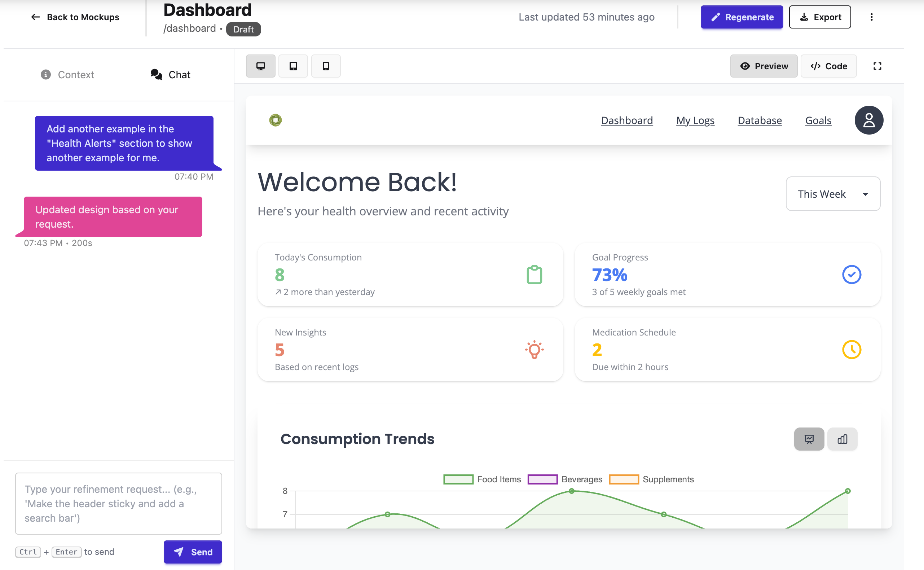Click the Export button
924x570 pixels.
coord(820,17)
